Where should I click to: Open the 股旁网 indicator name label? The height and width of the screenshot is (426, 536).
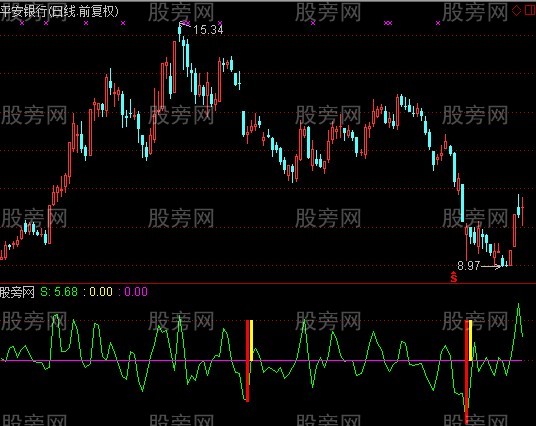[x=17, y=292]
